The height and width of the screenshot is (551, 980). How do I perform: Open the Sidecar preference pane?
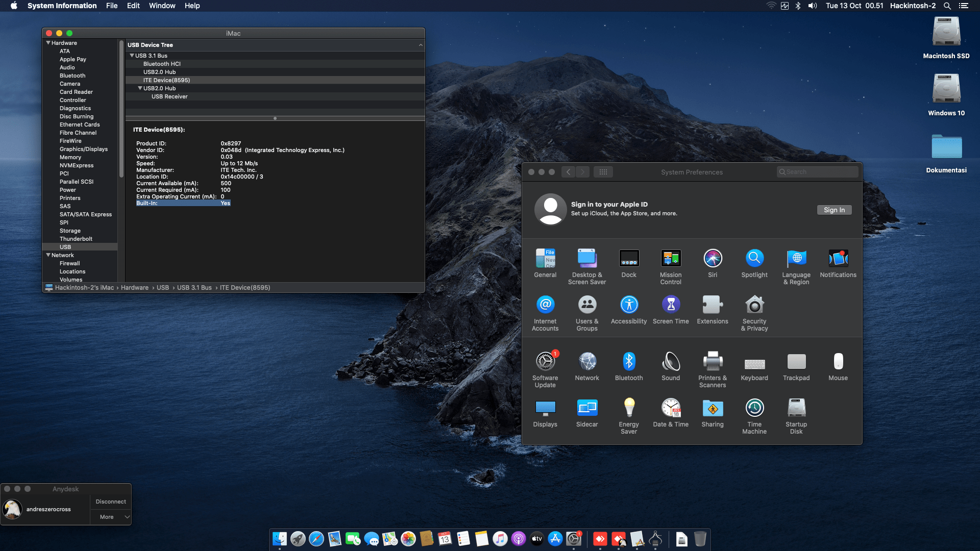pyautogui.click(x=587, y=413)
